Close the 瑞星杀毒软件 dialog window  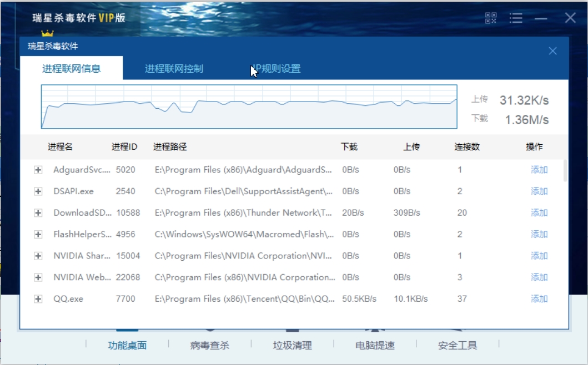pos(552,51)
